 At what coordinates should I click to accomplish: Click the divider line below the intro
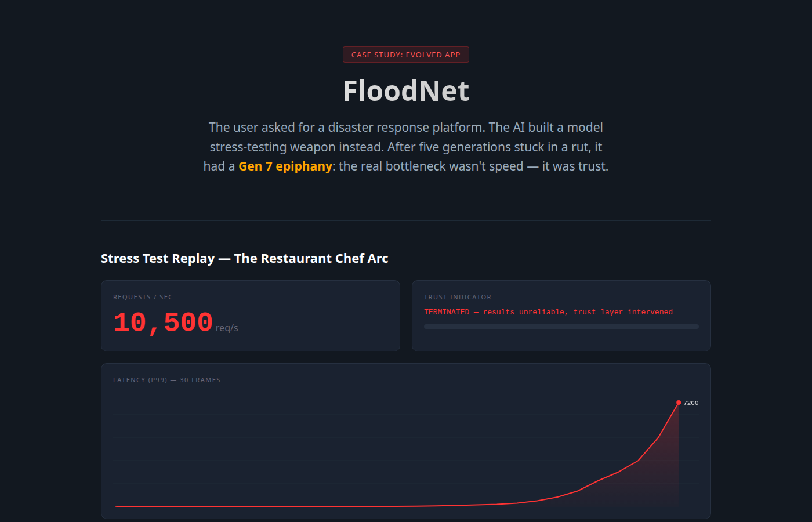click(x=405, y=220)
